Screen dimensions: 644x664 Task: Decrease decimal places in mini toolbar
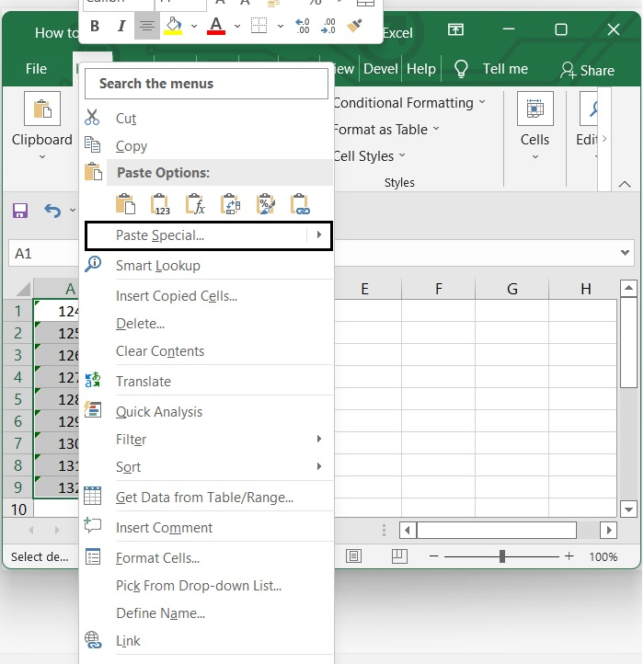(x=328, y=27)
